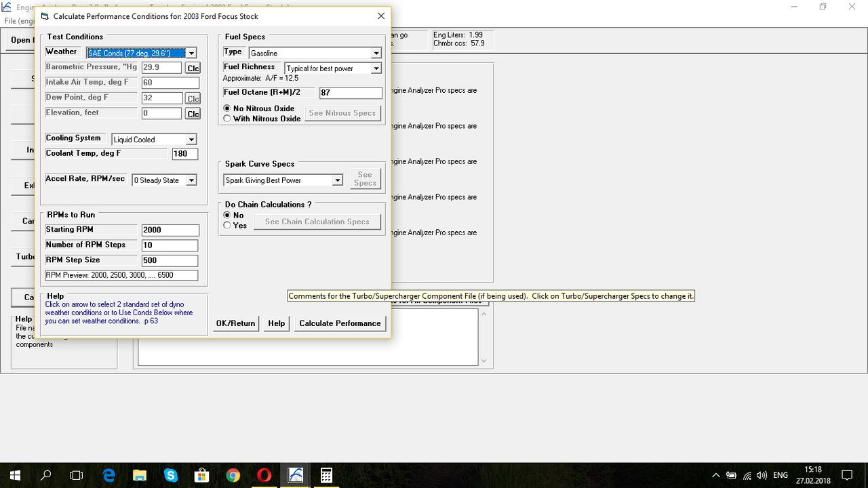The height and width of the screenshot is (488, 868).
Task: Click the Elevation feet field
Action: [161, 114]
